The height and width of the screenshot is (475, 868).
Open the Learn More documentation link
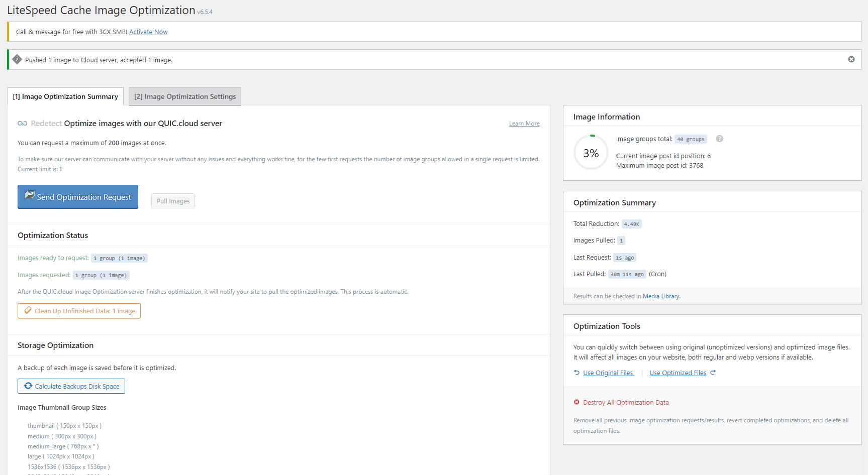524,123
